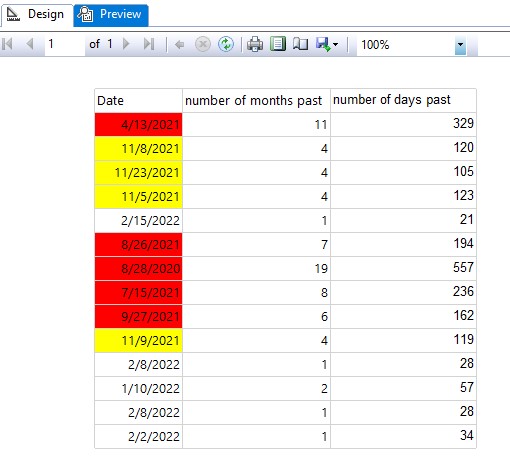Click the 34 days past value
Viewport: 510px width, 462px height.
pyautogui.click(x=467, y=435)
